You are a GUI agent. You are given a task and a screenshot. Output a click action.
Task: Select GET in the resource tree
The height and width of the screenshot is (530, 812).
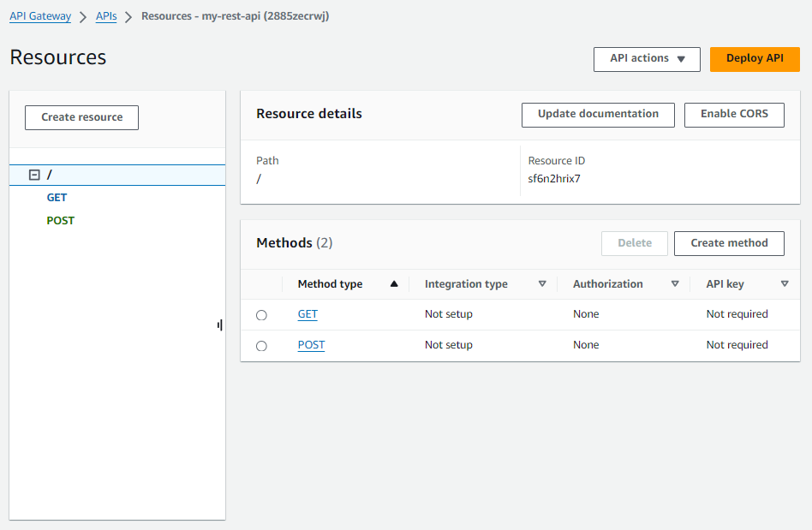click(57, 198)
